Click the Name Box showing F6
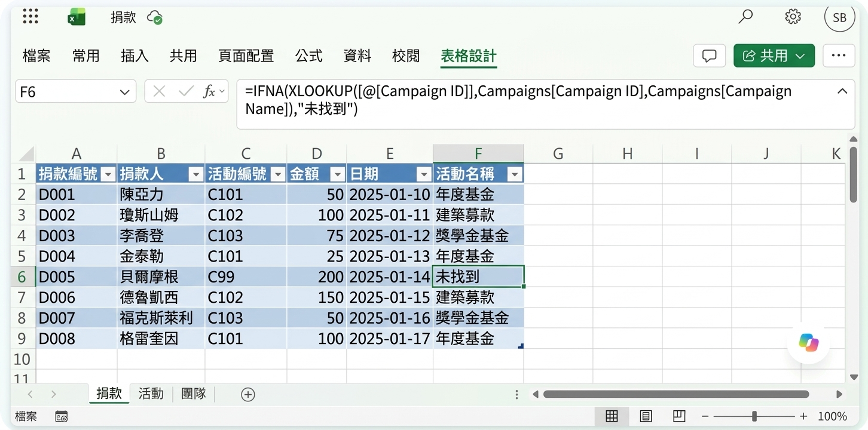This screenshot has height=430, width=868. [x=76, y=91]
